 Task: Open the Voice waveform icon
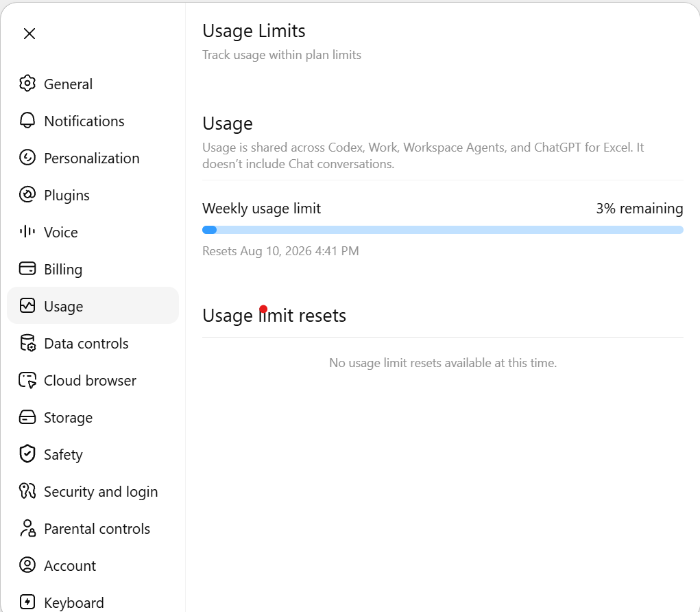click(x=27, y=232)
